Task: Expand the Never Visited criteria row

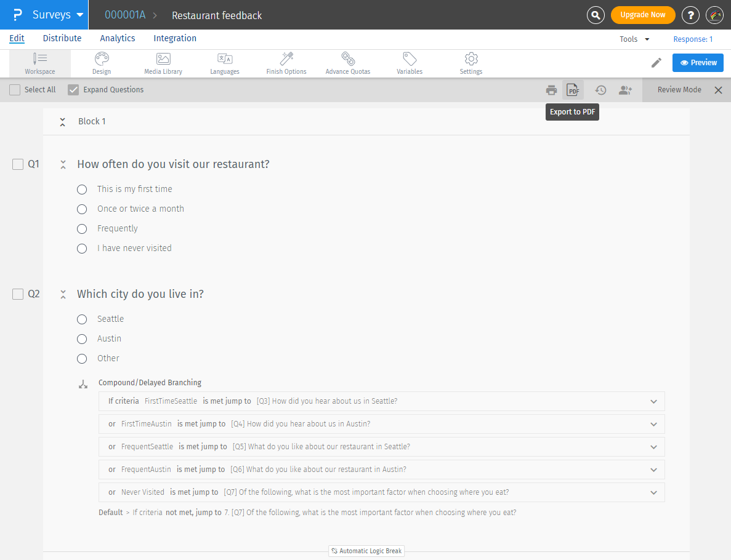Action: click(x=653, y=493)
